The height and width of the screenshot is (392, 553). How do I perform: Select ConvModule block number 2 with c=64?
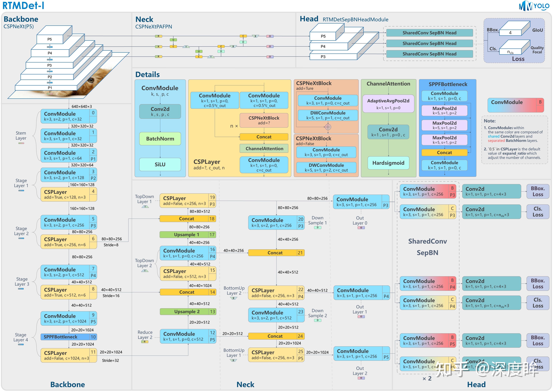[69, 155]
